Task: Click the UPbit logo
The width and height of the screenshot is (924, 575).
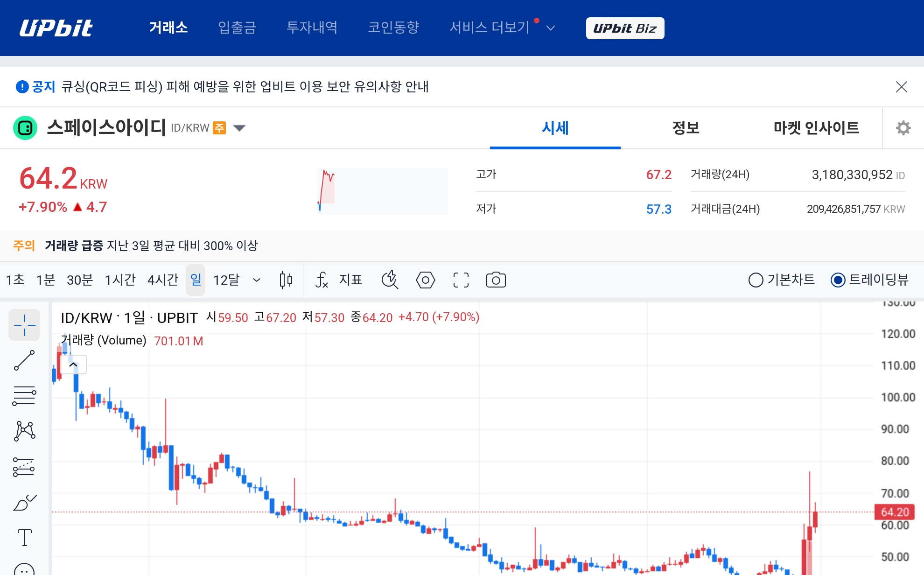Action: (x=56, y=28)
